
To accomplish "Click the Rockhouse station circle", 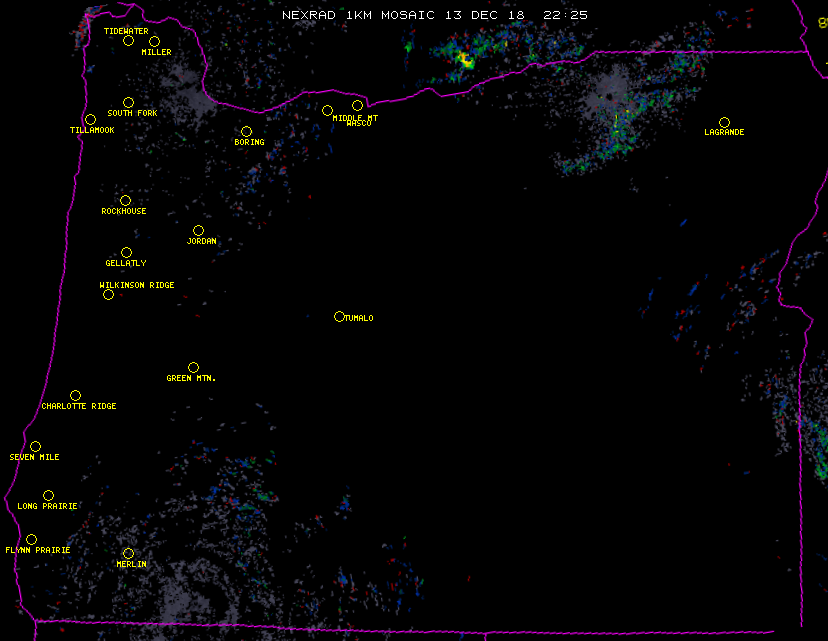I will coord(125,200).
